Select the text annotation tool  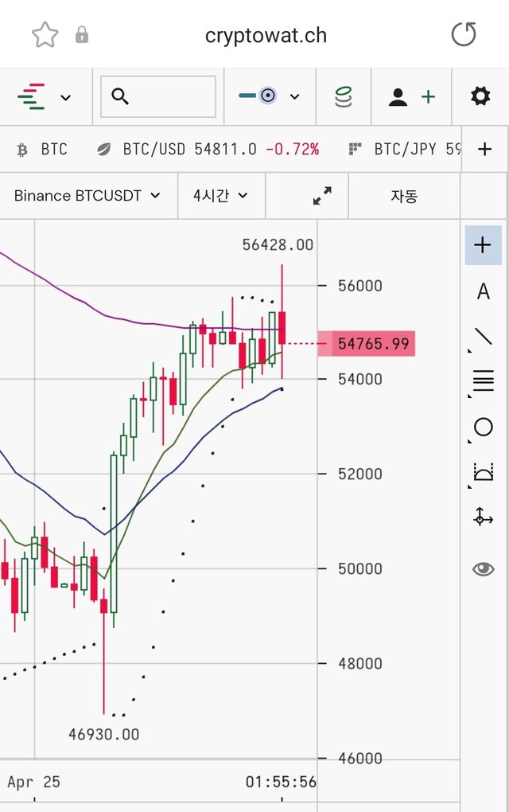[483, 291]
